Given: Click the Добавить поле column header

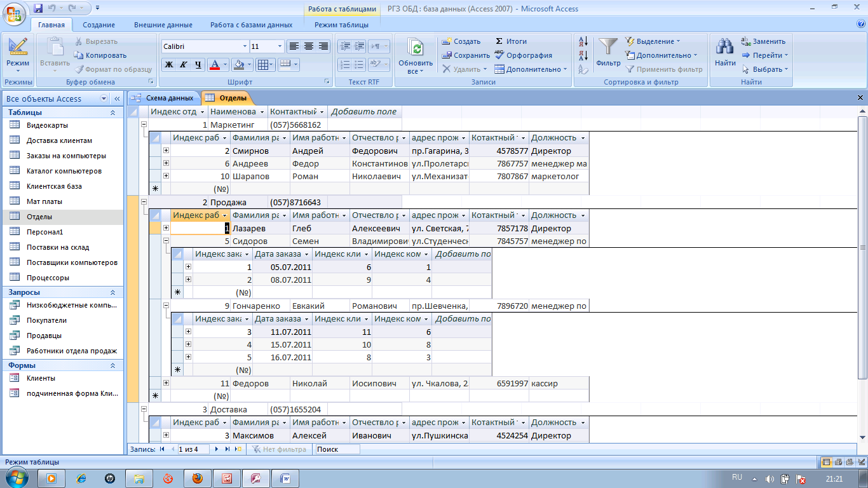Looking at the screenshot, I should coord(364,112).
